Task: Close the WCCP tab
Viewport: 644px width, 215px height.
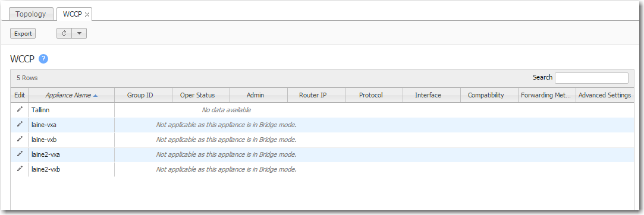Action: [x=87, y=14]
